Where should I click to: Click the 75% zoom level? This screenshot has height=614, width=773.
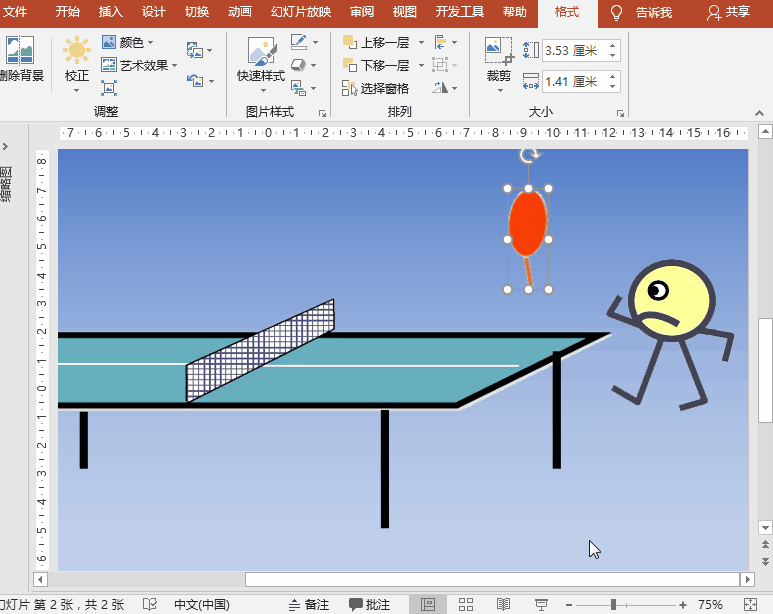point(710,605)
